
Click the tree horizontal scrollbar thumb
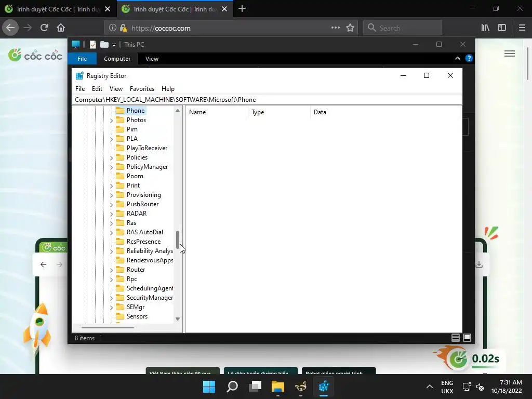coord(108,328)
